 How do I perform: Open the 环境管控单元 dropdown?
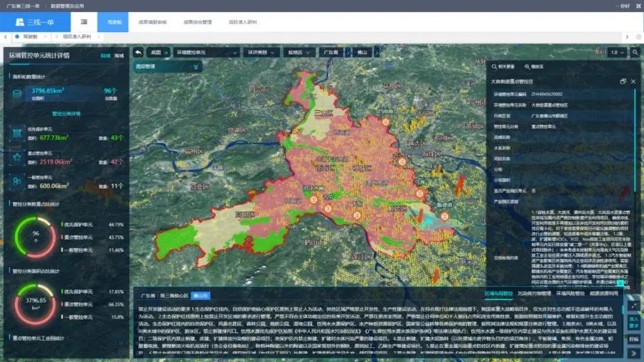[206, 53]
